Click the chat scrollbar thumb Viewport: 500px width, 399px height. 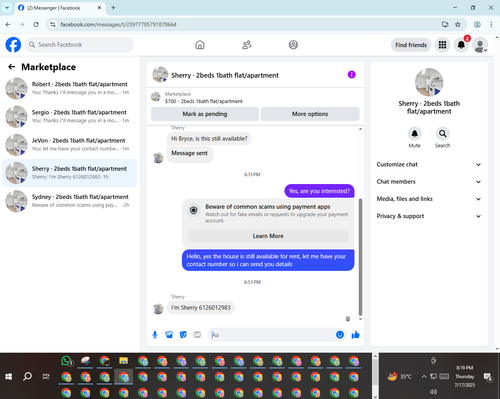coord(360,257)
